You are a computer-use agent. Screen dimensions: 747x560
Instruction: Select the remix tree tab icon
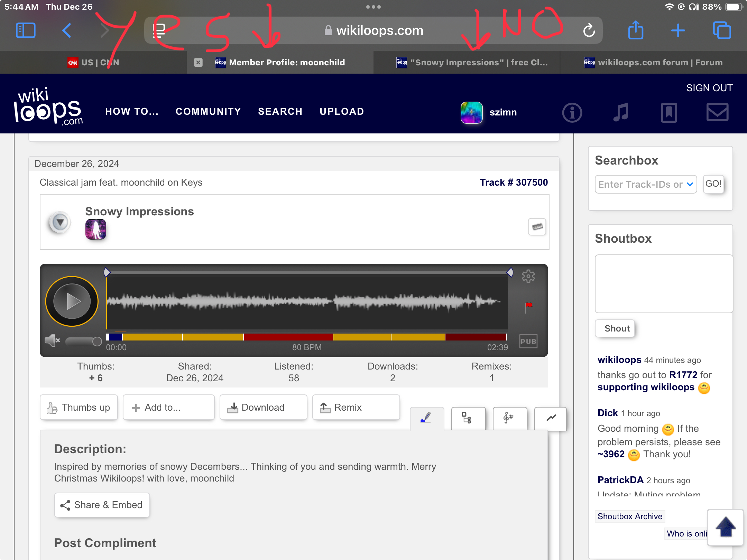coord(468,418)
